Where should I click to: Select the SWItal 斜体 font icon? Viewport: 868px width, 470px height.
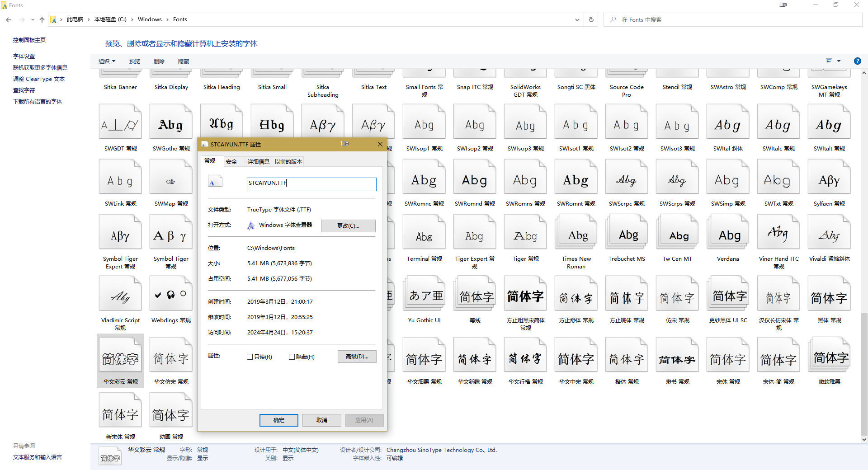pyautogui.click(x=728, y=122)
